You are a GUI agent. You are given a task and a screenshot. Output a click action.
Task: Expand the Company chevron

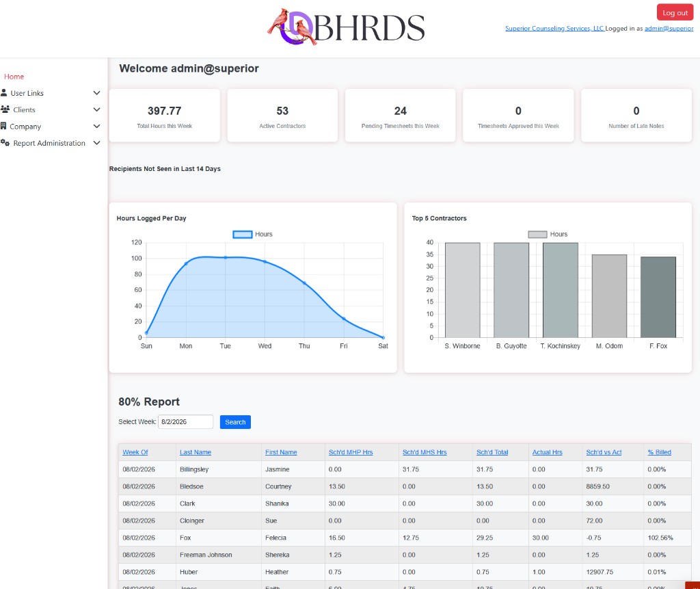coord(96,127)
